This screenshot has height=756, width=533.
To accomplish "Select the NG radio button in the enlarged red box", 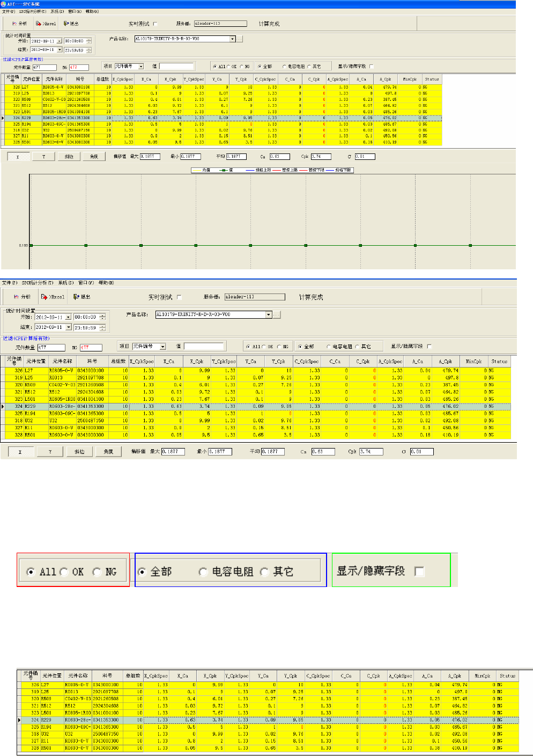I will 97,572.
